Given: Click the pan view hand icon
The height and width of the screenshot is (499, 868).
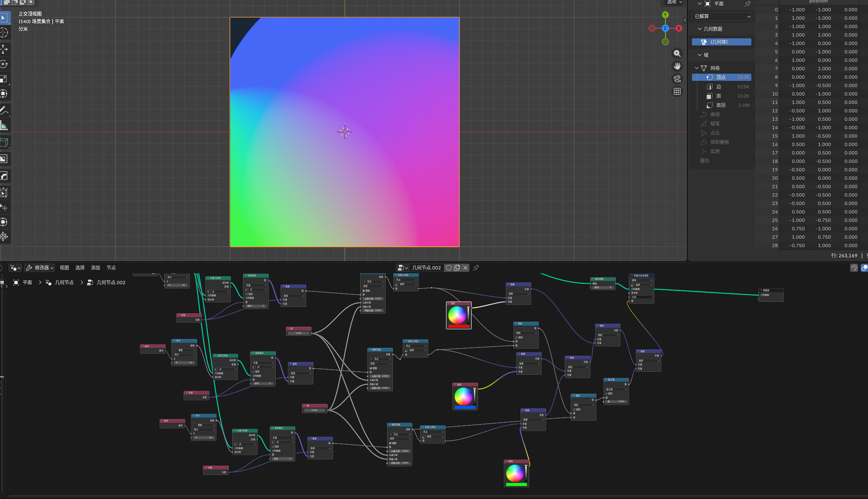Looking at the screenshot, I should coord(677,66).
